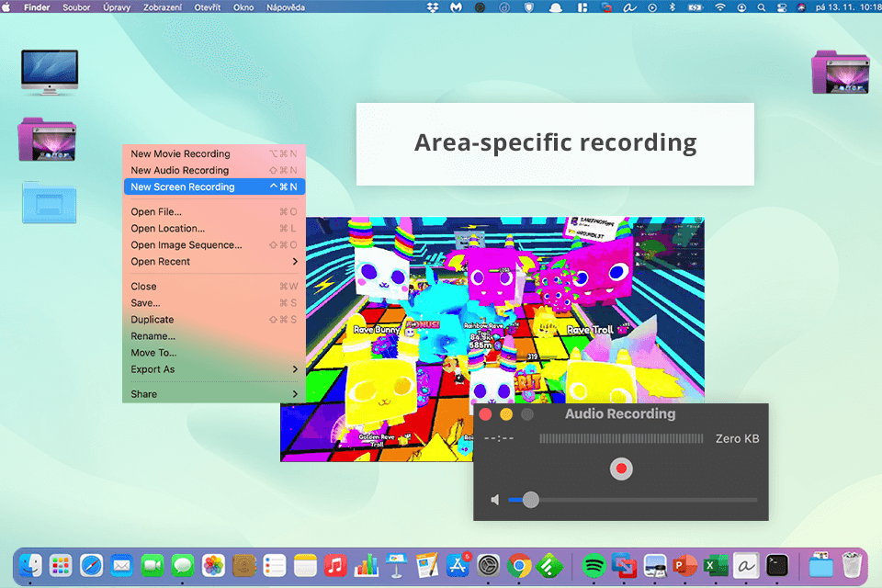Open Excel from the Dock
This screenshot has width=882, height=588.
[x=716, y=566]
